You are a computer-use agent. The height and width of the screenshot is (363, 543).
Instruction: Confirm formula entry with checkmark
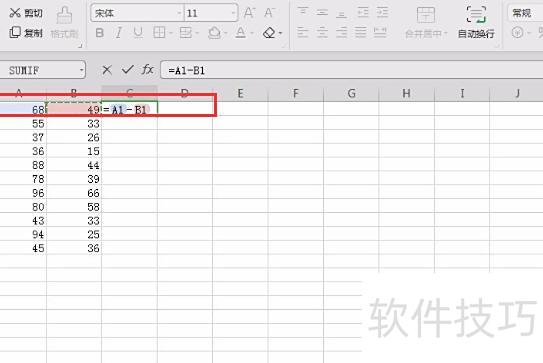pyautogui.click(x=128, y=70)
